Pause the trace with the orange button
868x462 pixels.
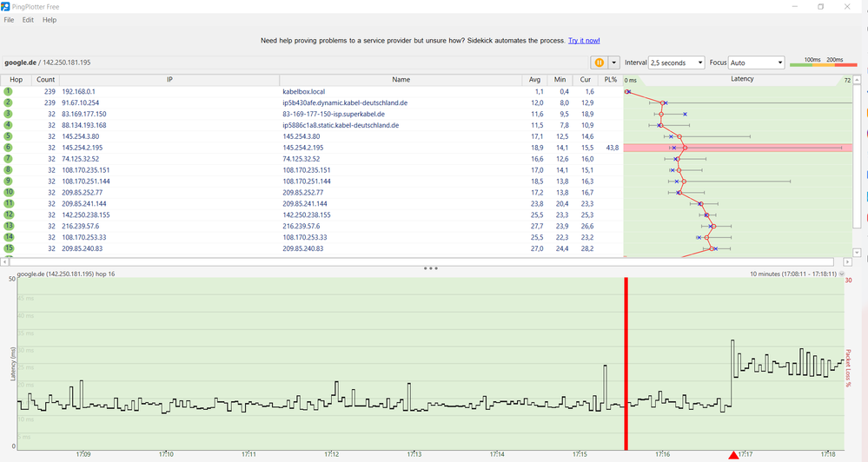tap(599, 63)
